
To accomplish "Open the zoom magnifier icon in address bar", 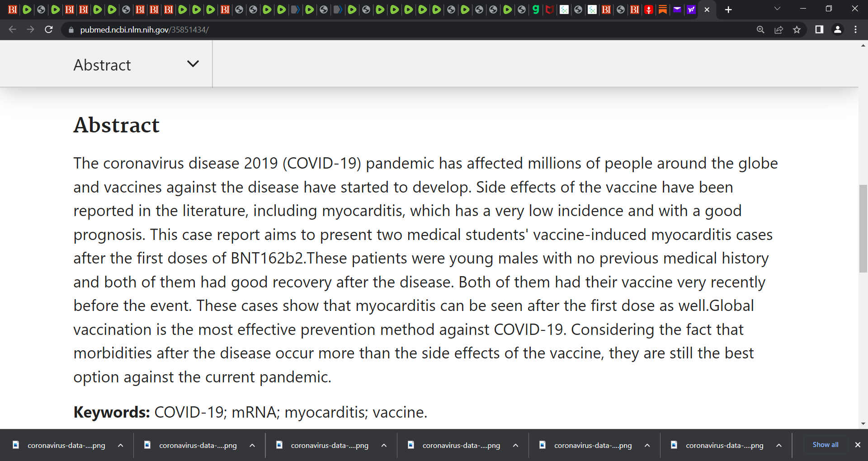I will [x=760, y=29].
